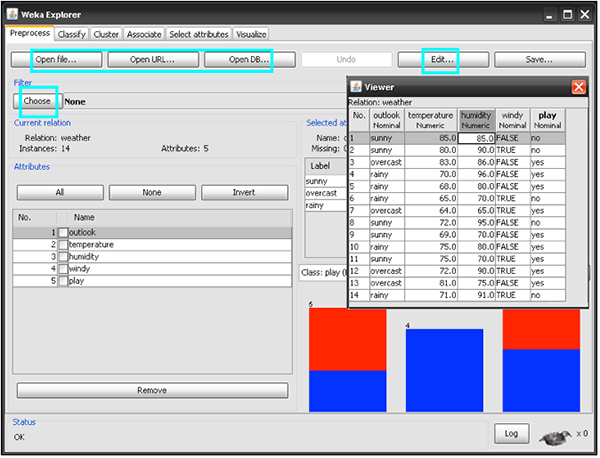Image resolution: width=600 pixels, height=458 pixels.
Task: Click the Save... button
Action: click(540, 60)
